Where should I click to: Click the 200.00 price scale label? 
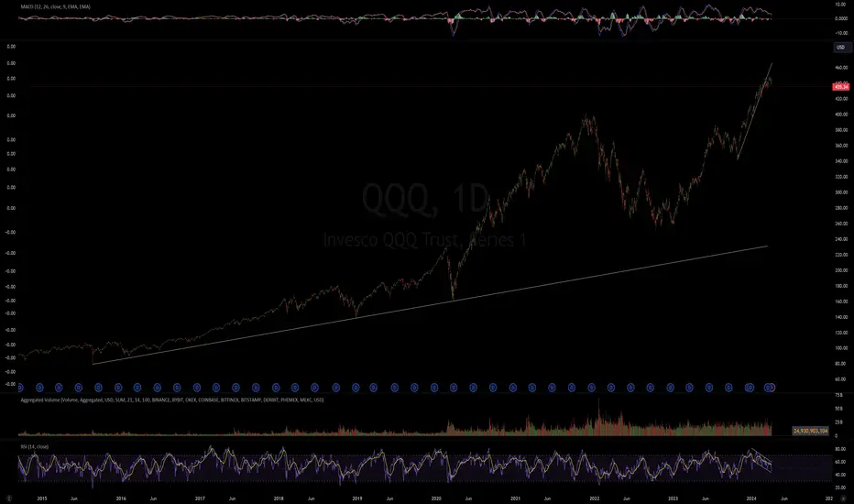841,270
